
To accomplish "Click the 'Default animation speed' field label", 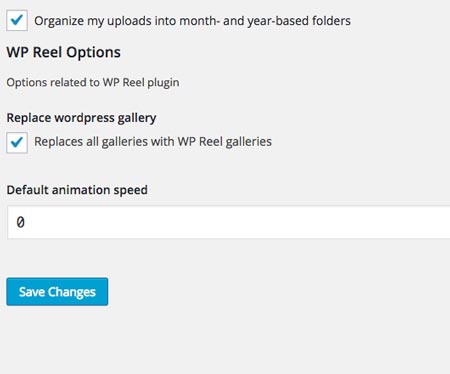I will 77,190.
